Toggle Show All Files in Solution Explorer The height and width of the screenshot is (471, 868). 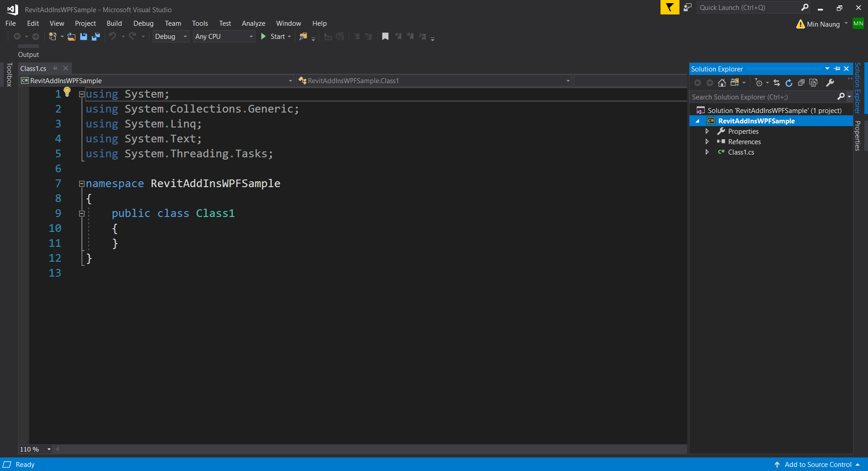[813, 83]
